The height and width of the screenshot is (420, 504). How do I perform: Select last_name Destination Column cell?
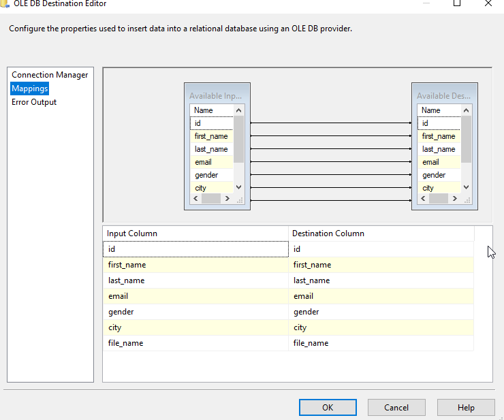pyautogui.click(x=381, y=280)
